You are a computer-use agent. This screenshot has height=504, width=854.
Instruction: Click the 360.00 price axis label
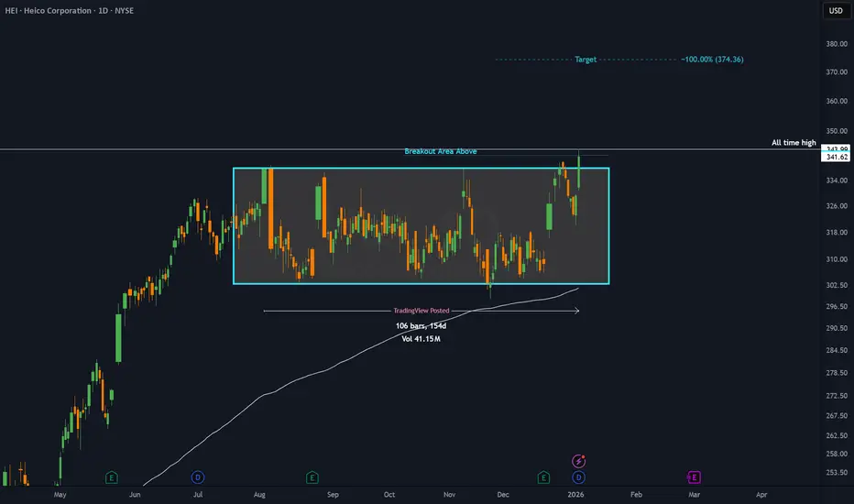pyautogui.click(x=837, y=102)
